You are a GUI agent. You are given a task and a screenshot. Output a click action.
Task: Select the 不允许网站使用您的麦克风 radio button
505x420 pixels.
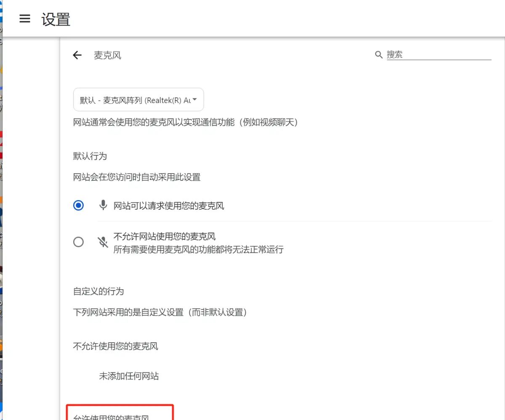point(78,242)
